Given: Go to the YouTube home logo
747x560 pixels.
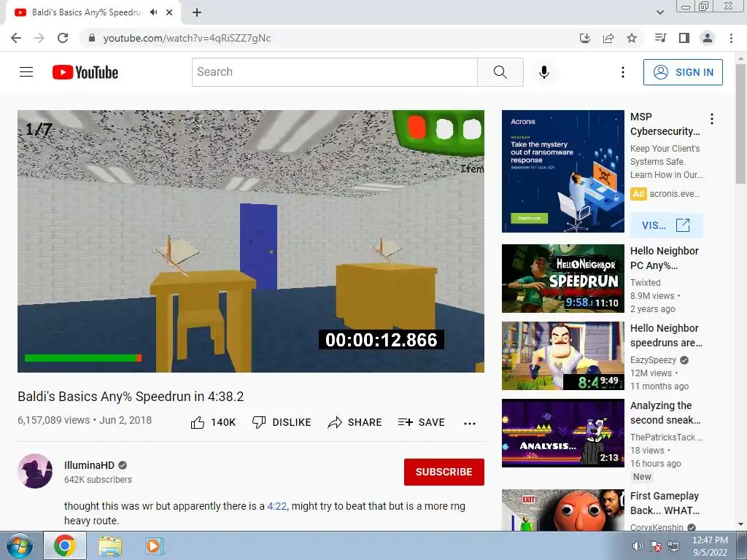Looking at the screenshot, I should point(85,72).
